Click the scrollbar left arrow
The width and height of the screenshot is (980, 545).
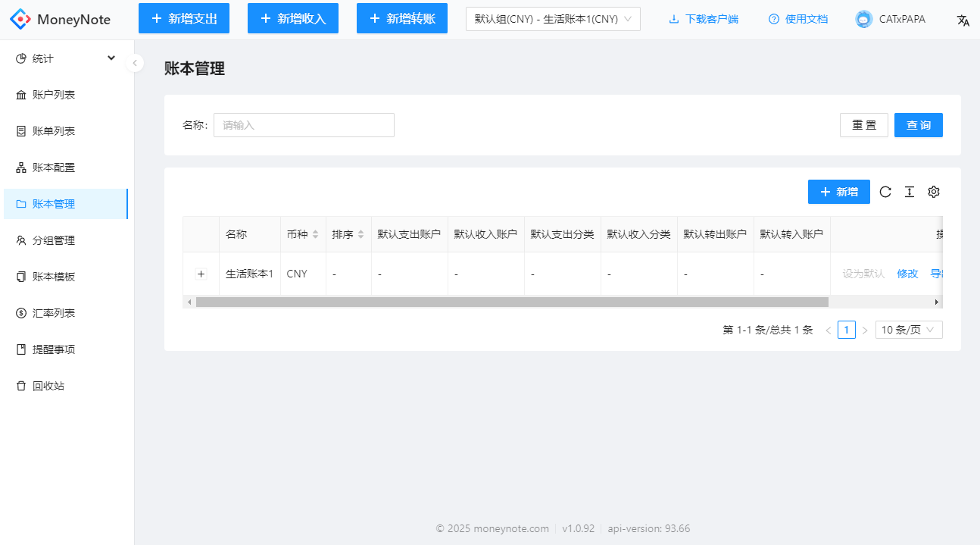tap(189, 302)
